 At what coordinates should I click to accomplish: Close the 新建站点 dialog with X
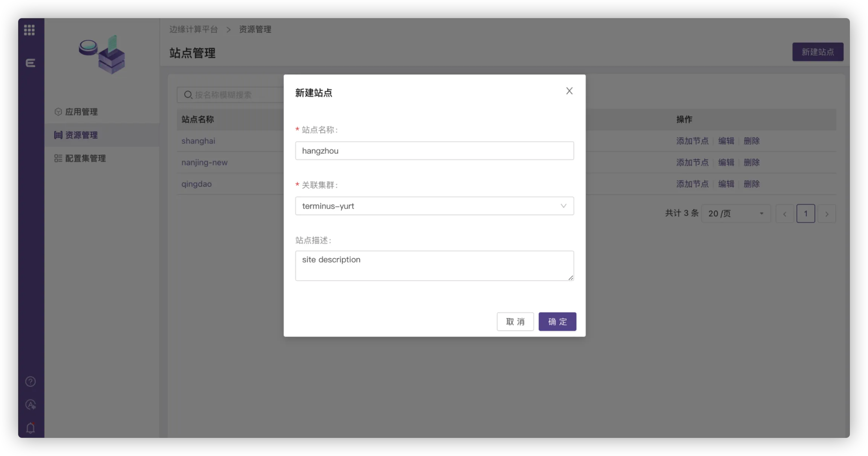click(x=569, y=91)
